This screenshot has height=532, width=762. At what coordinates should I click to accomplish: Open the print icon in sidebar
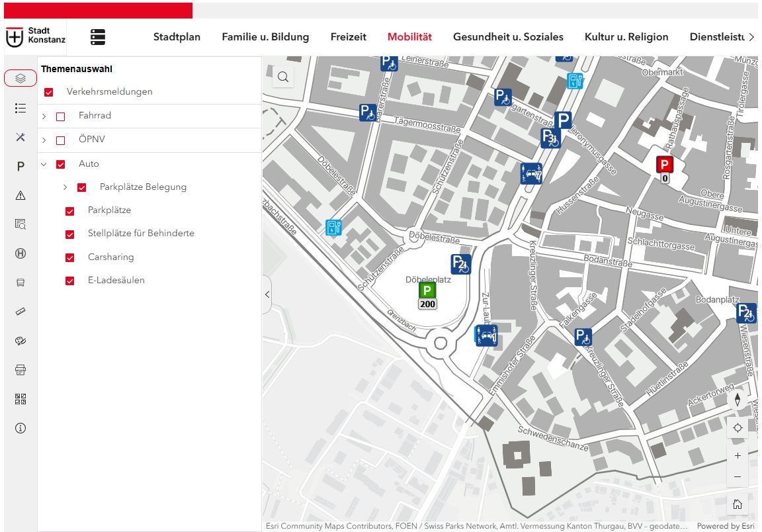[20, 369]
